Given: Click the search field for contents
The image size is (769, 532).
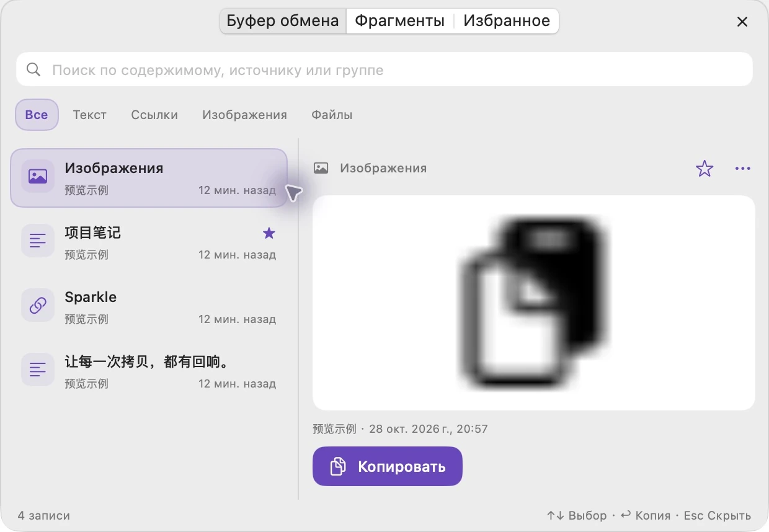Looking at the screenshot, I should point(384,69).
